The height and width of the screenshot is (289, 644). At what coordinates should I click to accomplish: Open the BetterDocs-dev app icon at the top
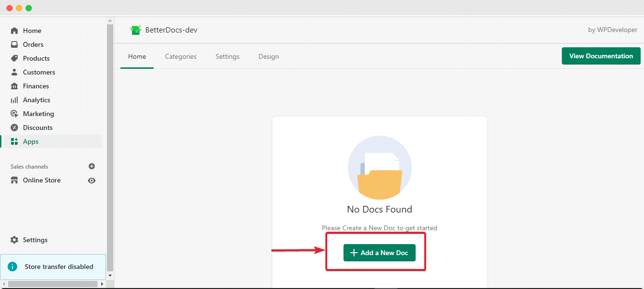[x=136, y=29]
